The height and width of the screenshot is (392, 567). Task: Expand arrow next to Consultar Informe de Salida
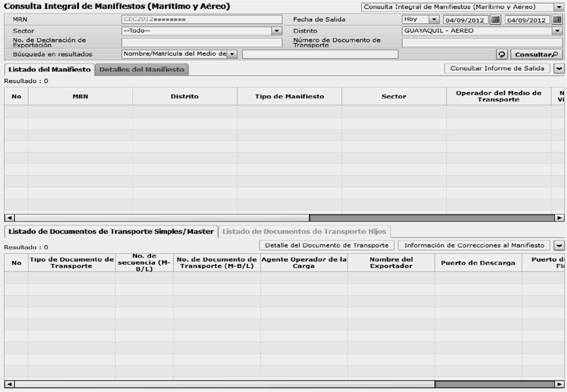559,69
